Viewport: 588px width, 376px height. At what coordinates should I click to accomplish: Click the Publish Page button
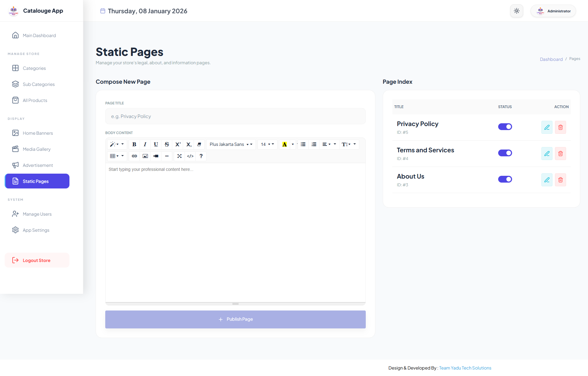[236, 319]
